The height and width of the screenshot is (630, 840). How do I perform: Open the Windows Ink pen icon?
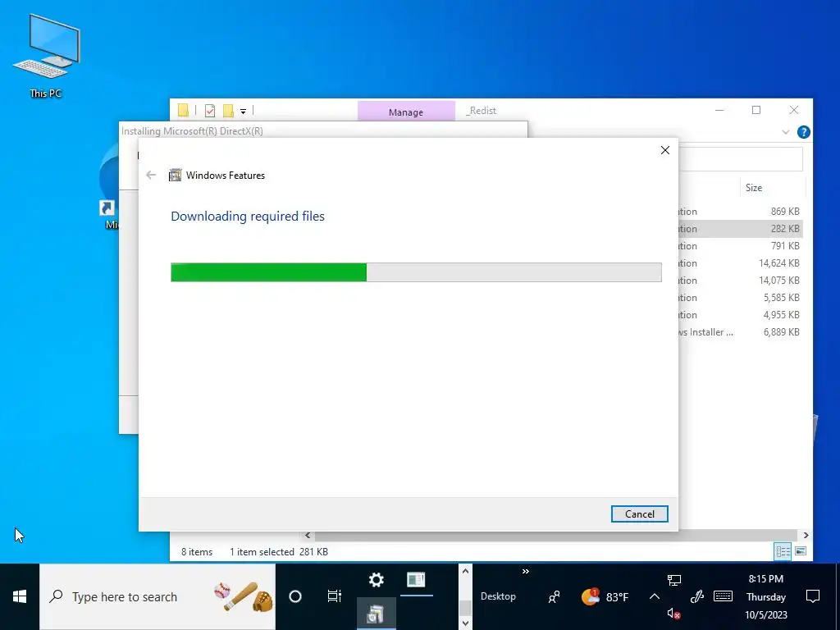[696, 596]
